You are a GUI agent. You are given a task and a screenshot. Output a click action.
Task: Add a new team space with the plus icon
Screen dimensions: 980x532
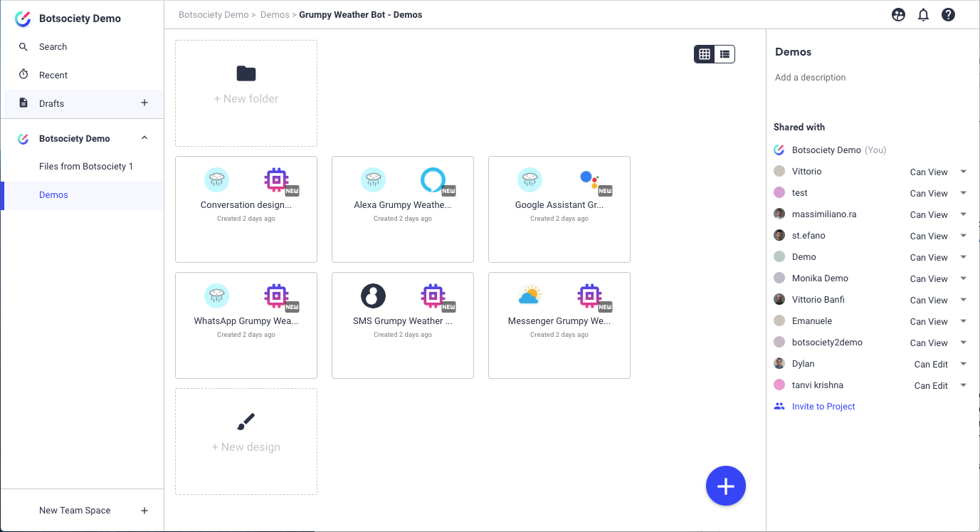(x=144, y=510)
